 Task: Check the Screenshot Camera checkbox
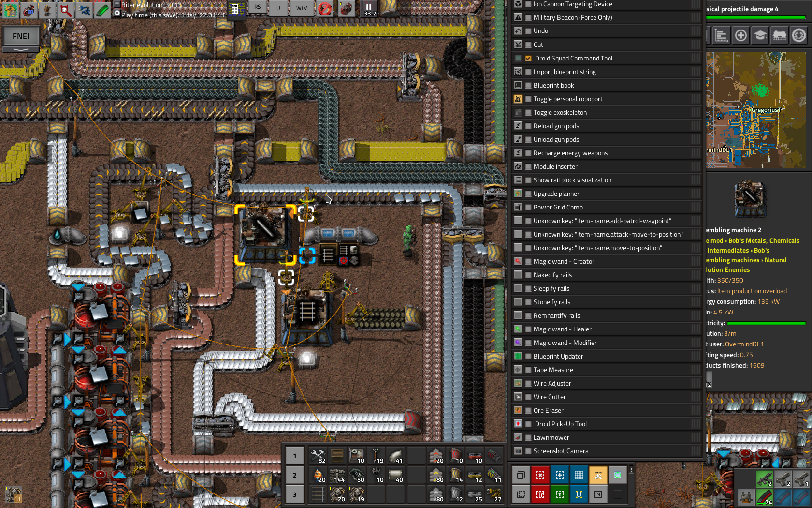click(x=528, y=451)
